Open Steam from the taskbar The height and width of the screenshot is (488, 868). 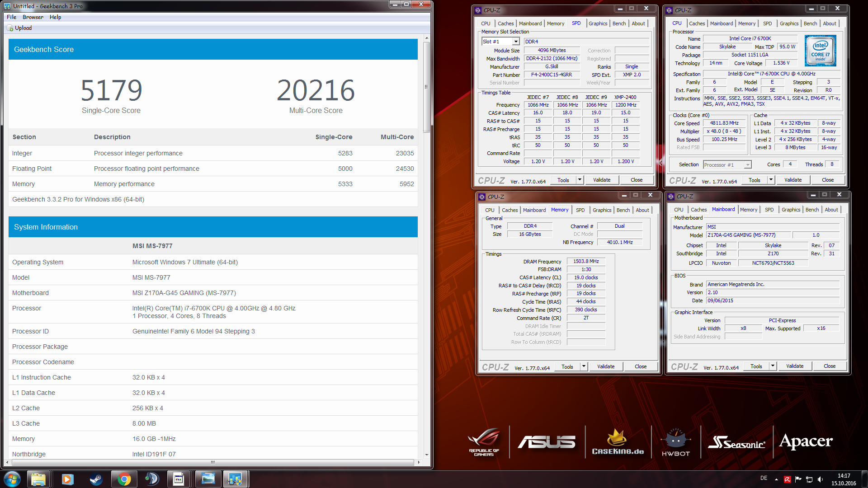pos(96,479)
